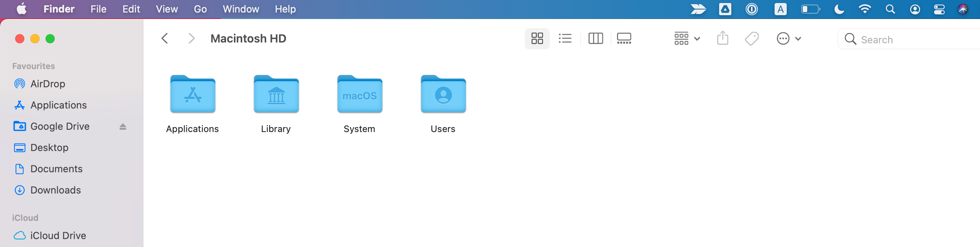Switch to list view
This screenshot has width=980, height=247.
click(565, 38)
